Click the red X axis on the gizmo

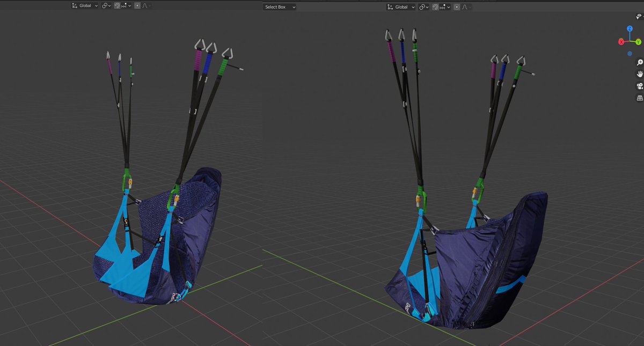[621, 42]
